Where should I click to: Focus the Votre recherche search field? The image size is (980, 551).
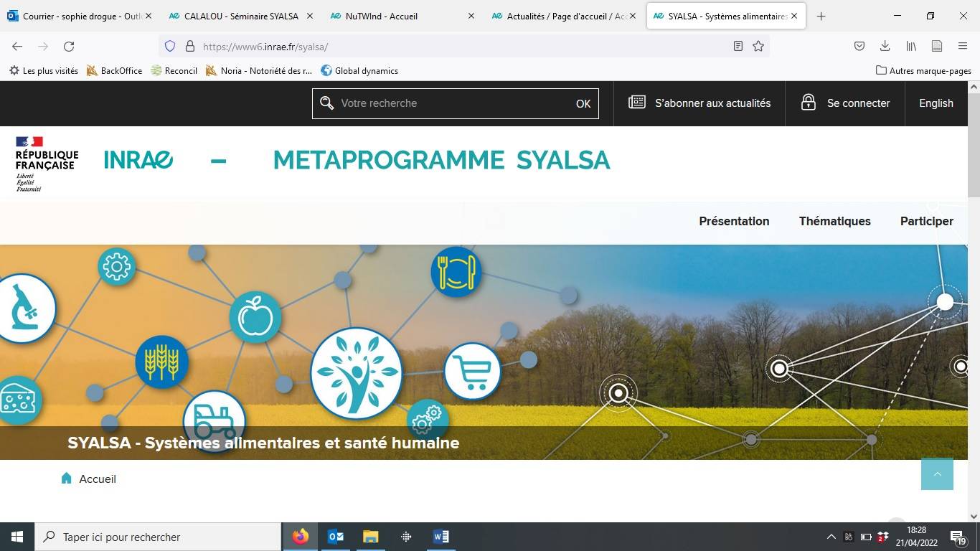click(x=455, y=103)
